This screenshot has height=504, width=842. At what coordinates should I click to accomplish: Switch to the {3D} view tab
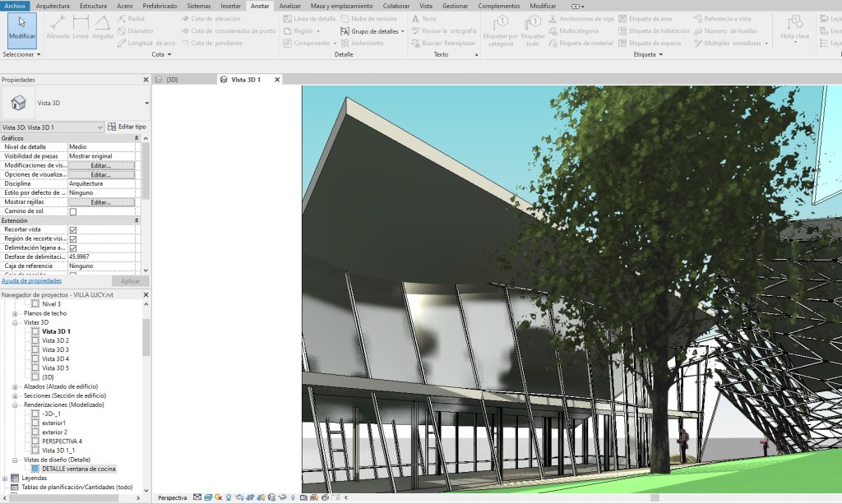pos(172,80)
